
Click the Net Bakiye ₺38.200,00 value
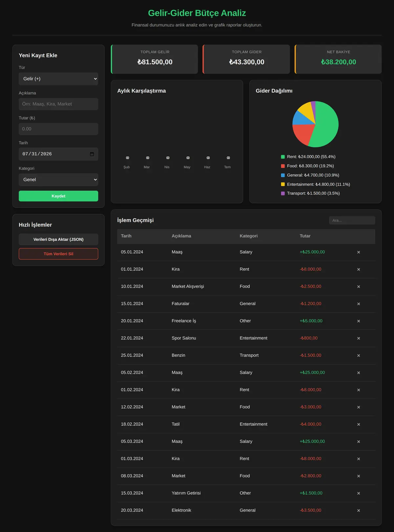point(339,62)
